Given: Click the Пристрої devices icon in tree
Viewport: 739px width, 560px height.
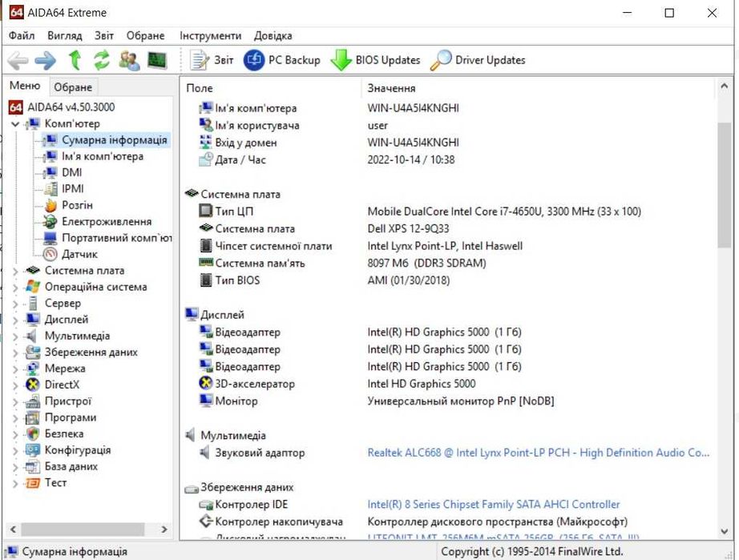Looking at the screenshot, I should (33, 401).
